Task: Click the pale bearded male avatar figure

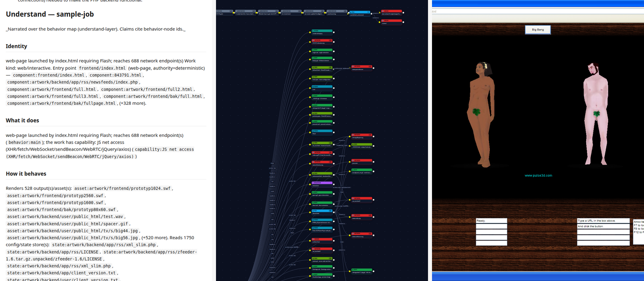Action: pyautogui.click(x=595, y=114)
